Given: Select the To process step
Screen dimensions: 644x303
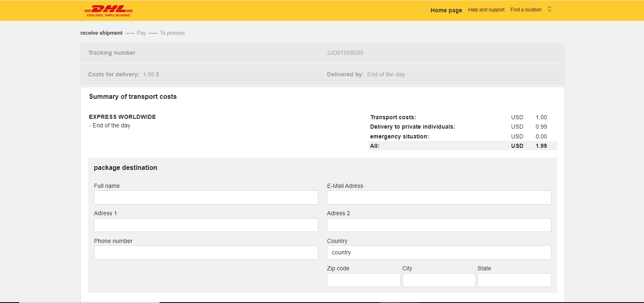Looking at the screenshot, I should click(x=172, y=33).
